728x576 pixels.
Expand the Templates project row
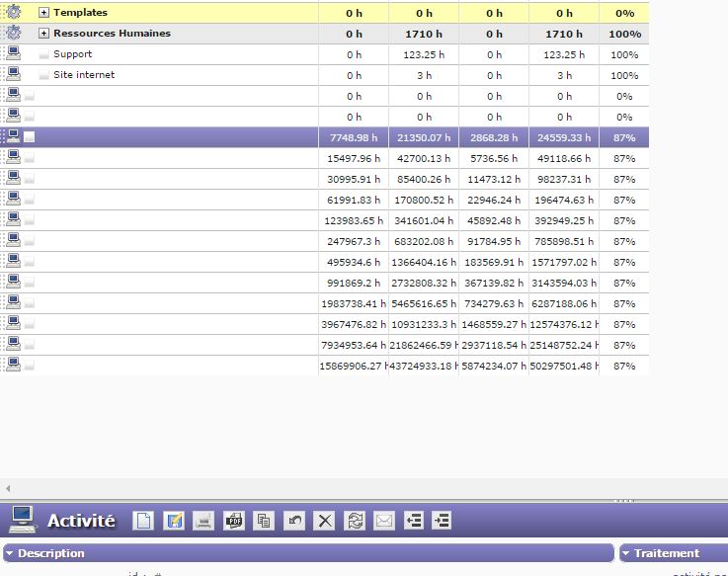43,13
